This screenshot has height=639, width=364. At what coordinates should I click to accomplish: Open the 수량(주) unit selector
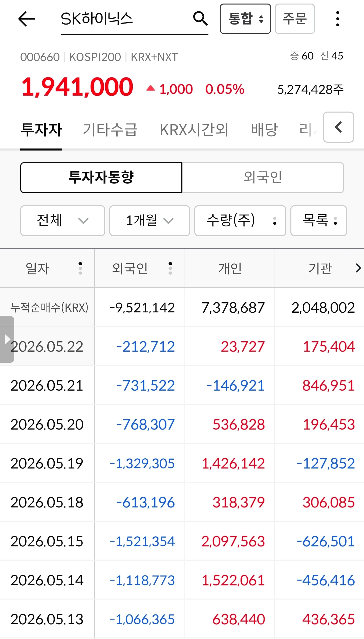[240, 221]
